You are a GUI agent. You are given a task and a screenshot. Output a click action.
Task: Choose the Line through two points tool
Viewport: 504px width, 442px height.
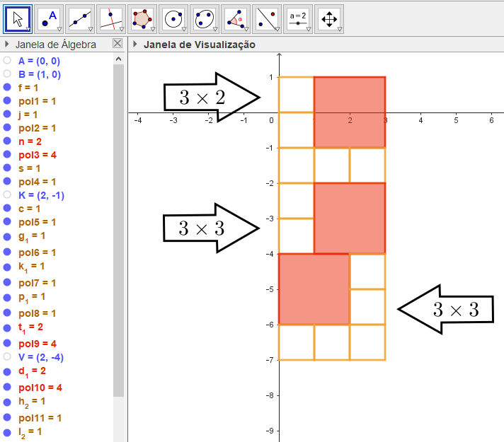coord(80,18)
